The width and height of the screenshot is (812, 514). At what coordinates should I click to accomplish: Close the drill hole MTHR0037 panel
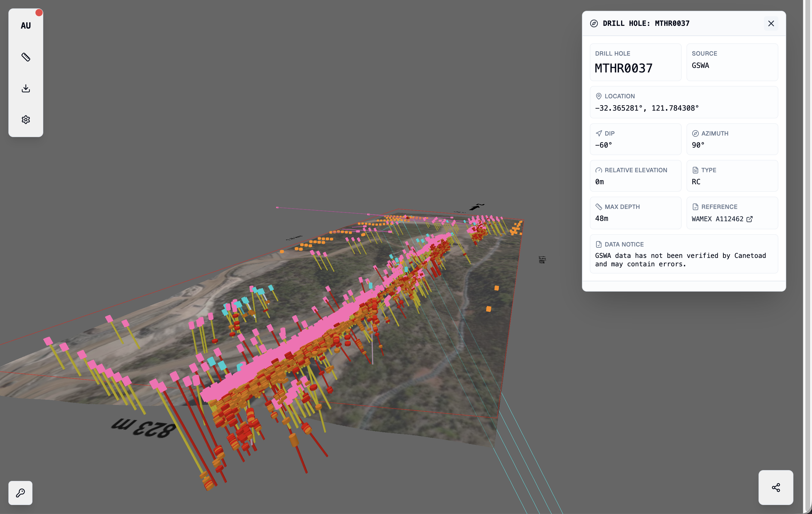(771, 23)
